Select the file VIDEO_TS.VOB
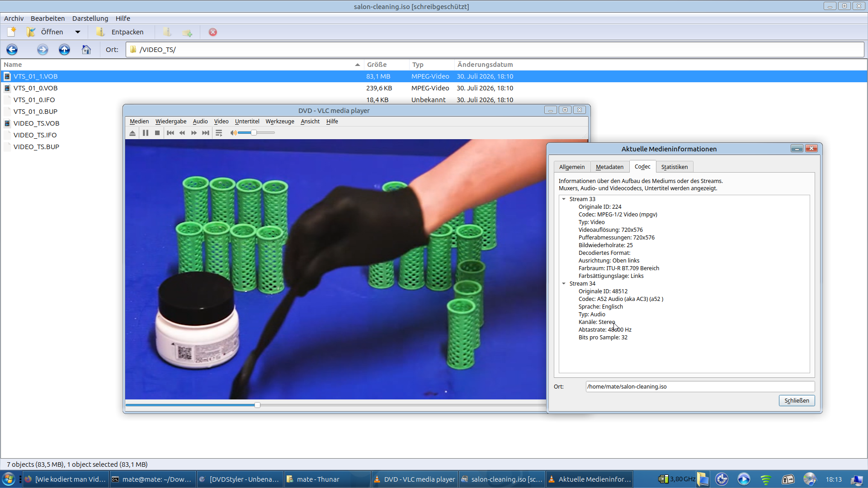This screenshot has width=868, height=488. point(36,123)
